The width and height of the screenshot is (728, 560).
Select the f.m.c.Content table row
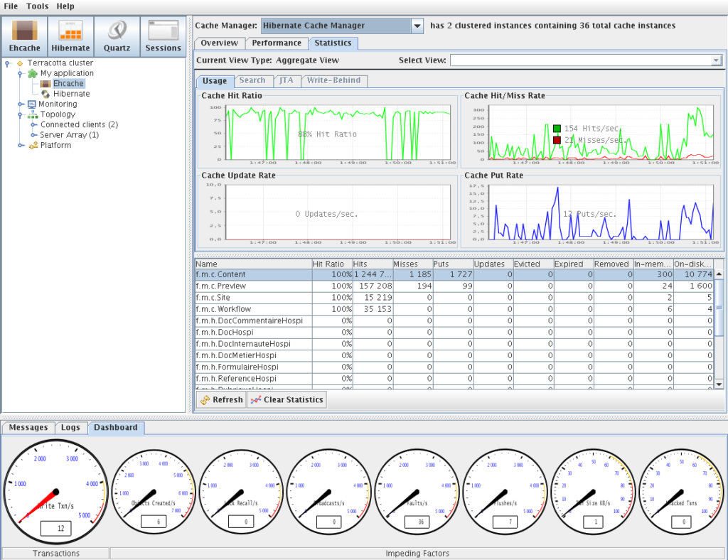click(x=454, y=274)
